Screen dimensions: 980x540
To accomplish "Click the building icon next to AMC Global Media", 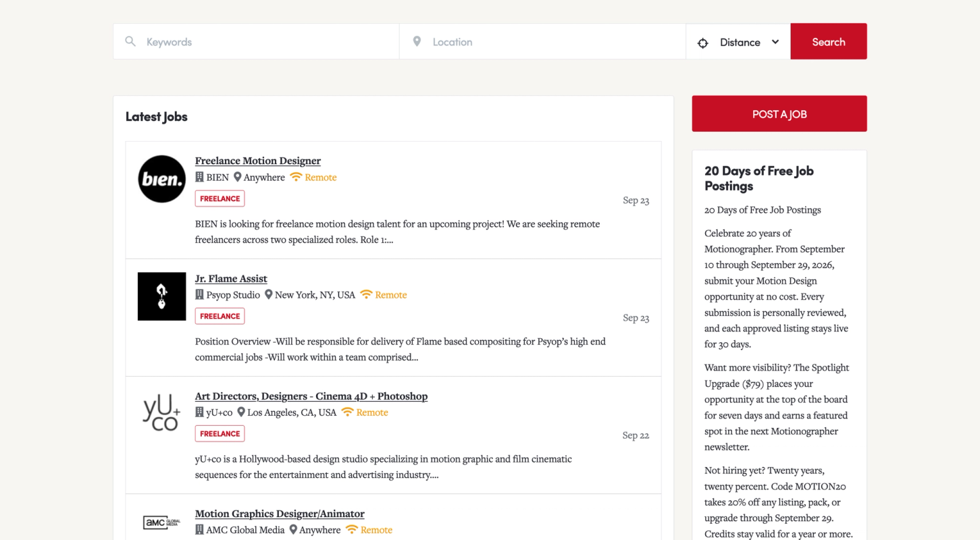I will pos(199,529).
